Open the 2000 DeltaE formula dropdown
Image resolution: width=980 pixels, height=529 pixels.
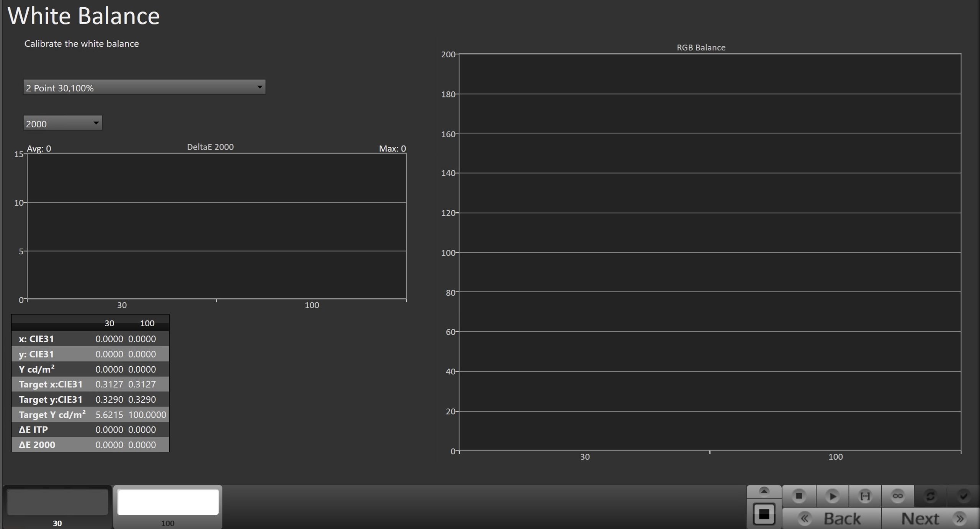pyautogui.click(x=62, y=123)
